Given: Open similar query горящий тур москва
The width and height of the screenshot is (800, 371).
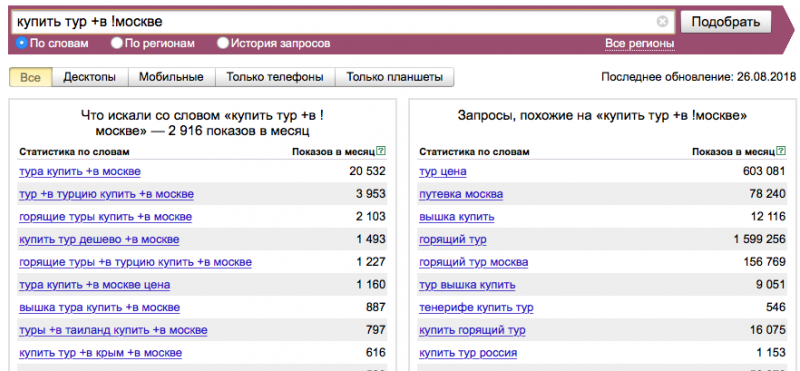Looking at the screenshot, I should 473,262.
